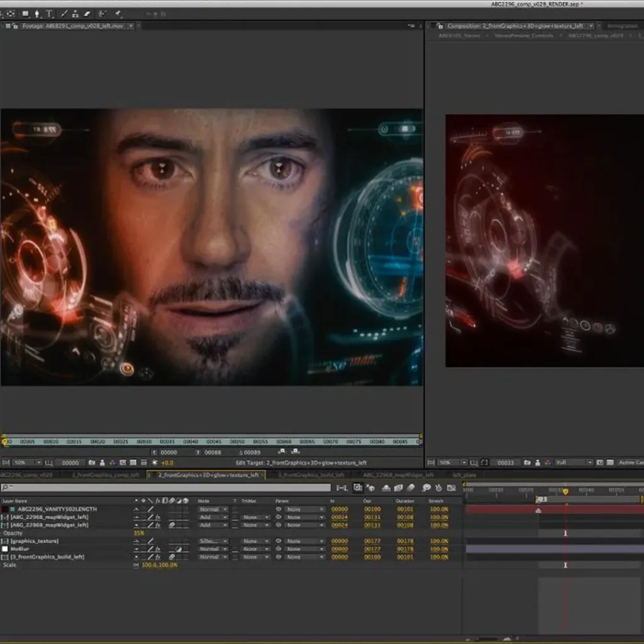Select the Brush tool in the toolbar
The image size is (644, 644).
64,14
